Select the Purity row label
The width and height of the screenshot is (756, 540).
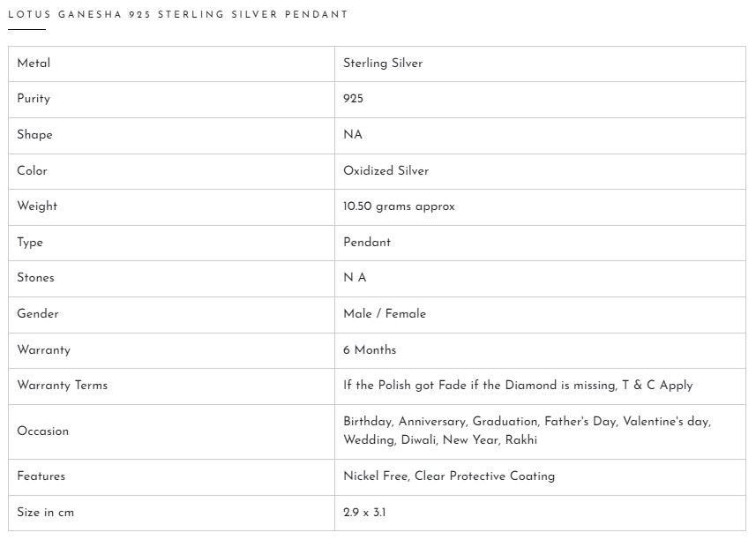click(x=34, y=99)
